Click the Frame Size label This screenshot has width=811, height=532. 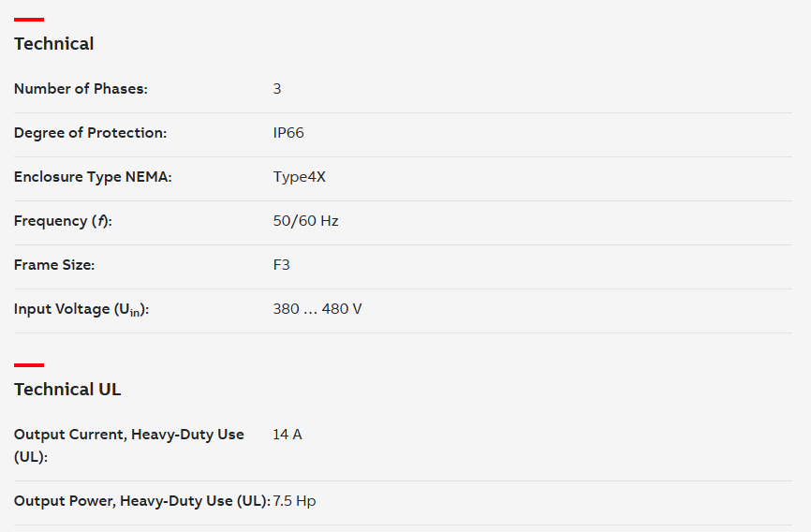tap(54, 265)
